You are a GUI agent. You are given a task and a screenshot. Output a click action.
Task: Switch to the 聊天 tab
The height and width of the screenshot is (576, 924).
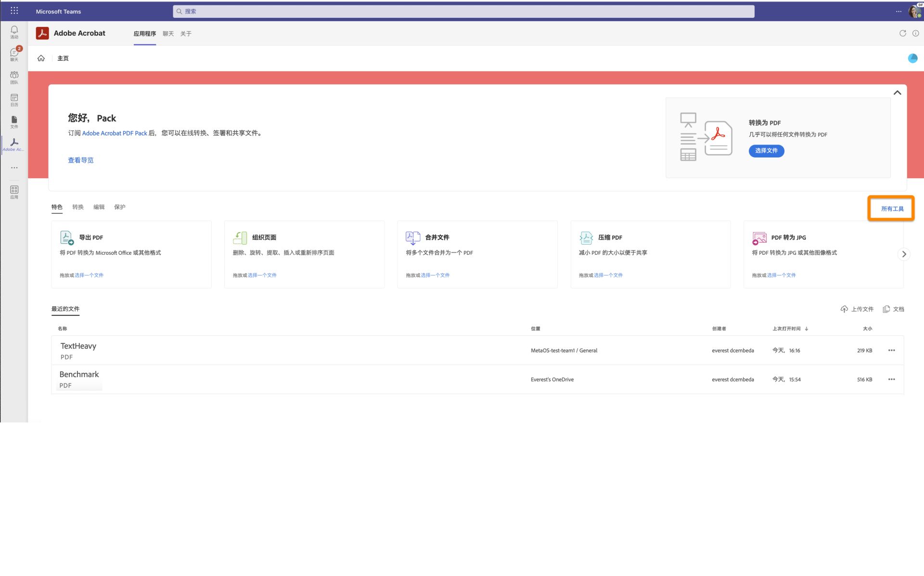point(168,34)
